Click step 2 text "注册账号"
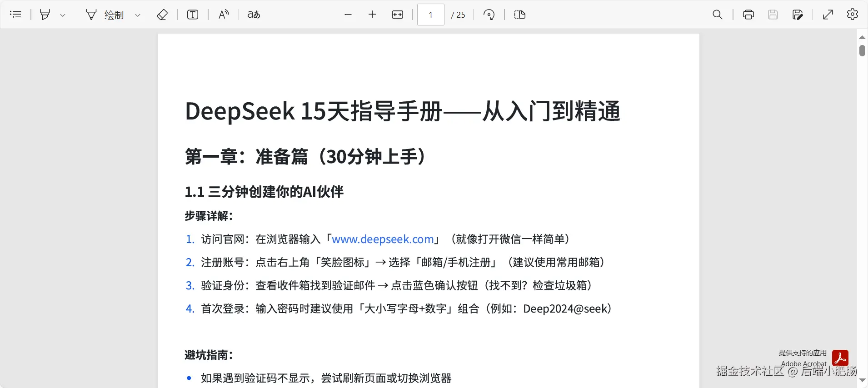 (223, 262)
